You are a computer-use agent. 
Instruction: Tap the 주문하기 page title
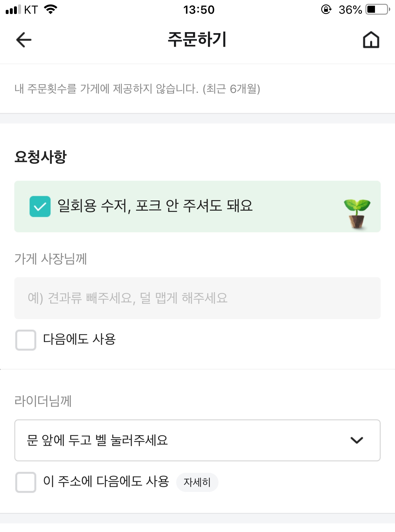[197, 39]
